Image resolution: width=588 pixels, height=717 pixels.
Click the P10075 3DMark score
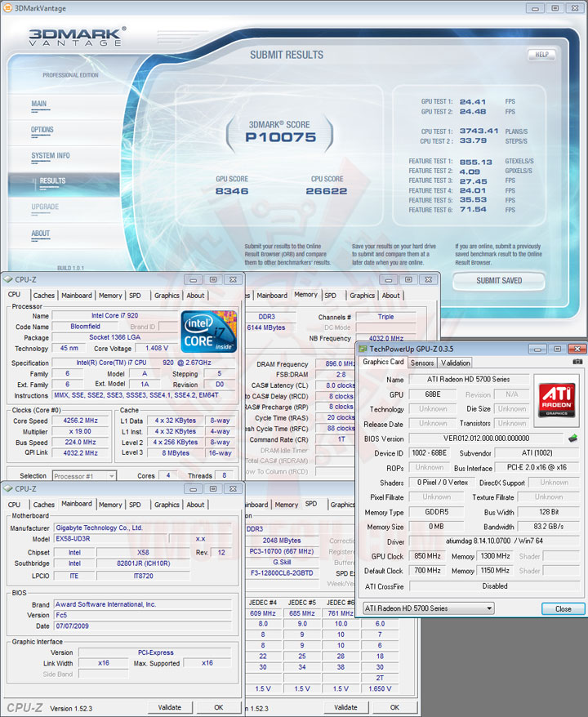coord(280,138)
